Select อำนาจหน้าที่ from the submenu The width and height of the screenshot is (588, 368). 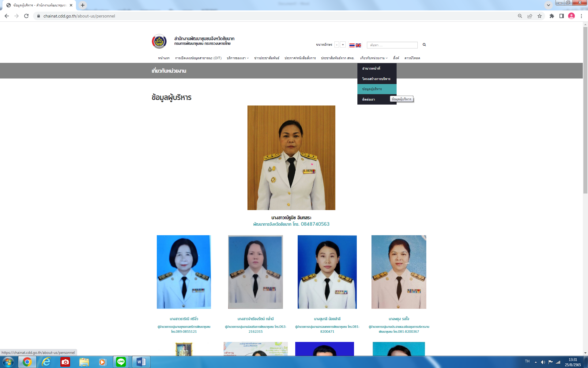click(x=371, y=68)
